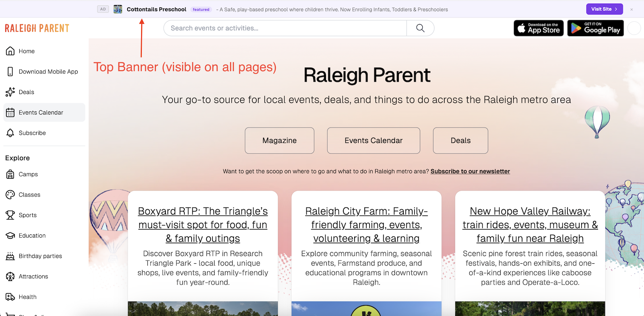Click the New Hope Valley Railway card image
The height and width of the screenshot is (316, 644).
530,309
